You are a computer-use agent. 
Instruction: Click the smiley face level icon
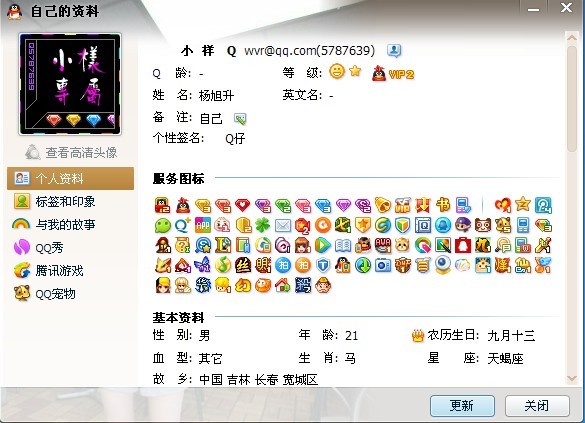[337, 71]
